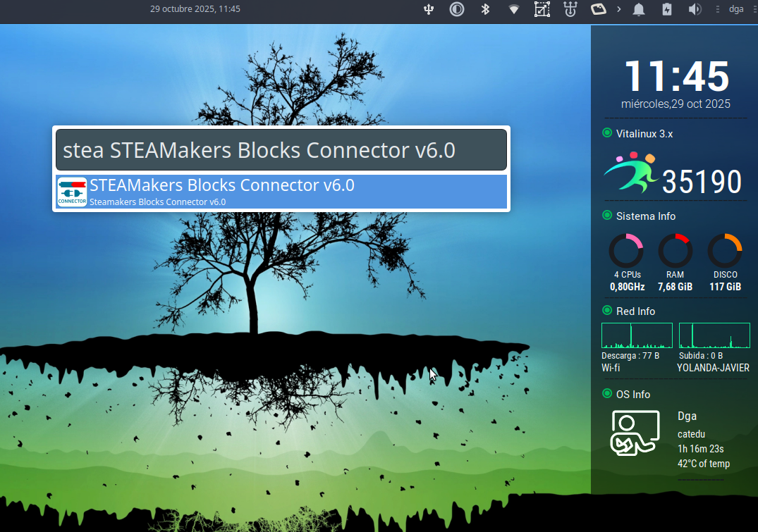The width and height of the screenshot is (758, 532).
Task: Open the clipboard manager icon in the tray
Action: [599, 9]
